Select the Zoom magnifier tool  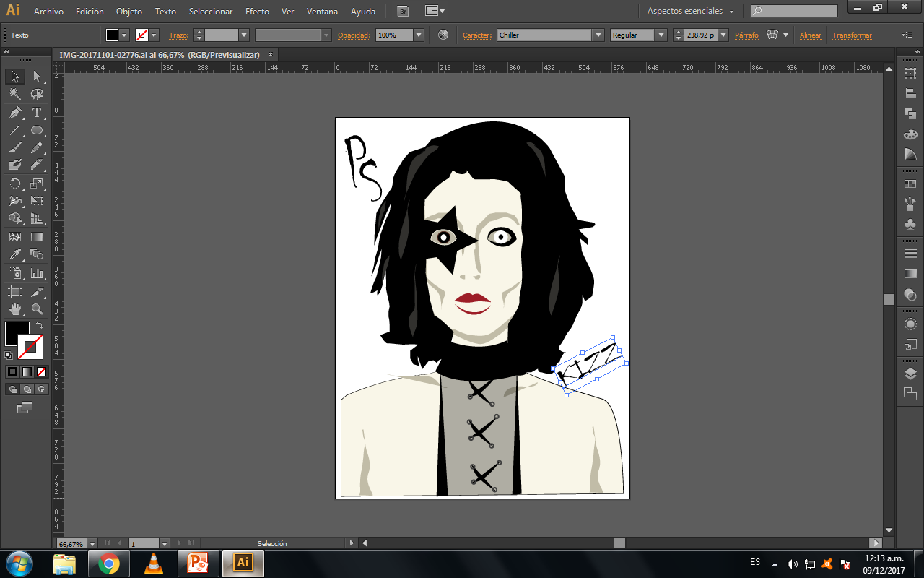[x=37, y=309]
